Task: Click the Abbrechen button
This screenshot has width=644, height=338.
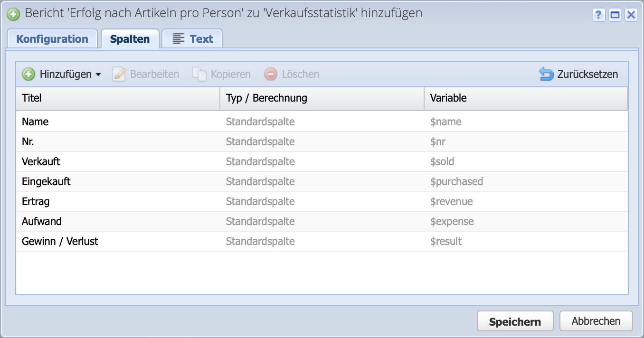Action: (596, 321)
